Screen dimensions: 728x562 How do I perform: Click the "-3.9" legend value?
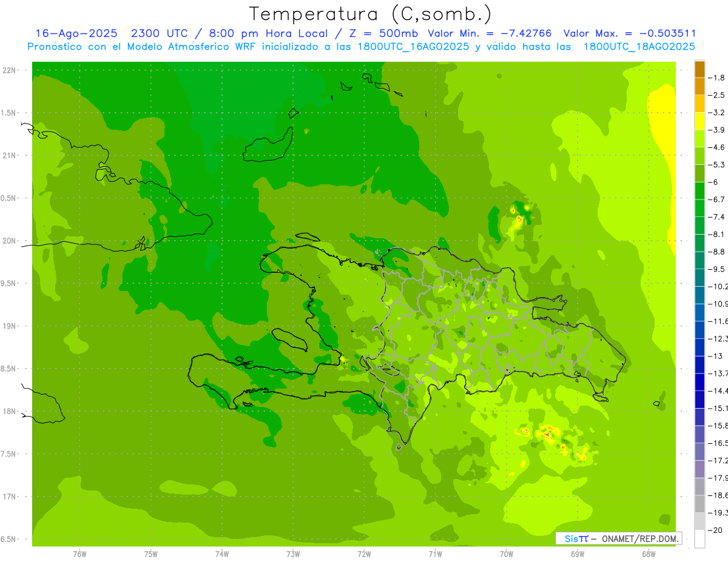point(717,130)
